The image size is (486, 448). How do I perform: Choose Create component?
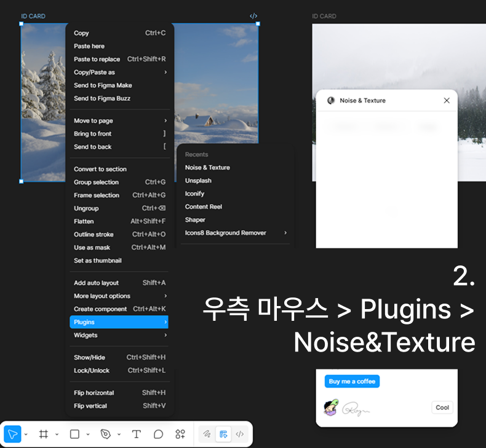click(119, 308)
